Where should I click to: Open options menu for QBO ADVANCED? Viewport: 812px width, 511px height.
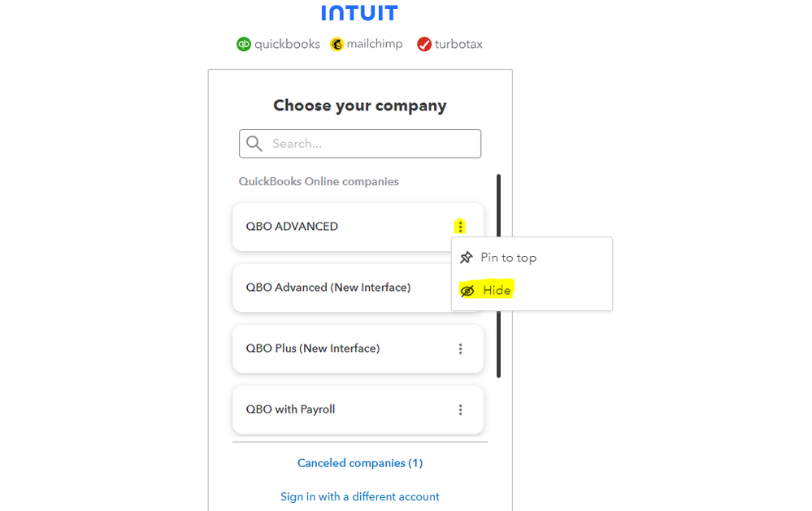click(460, 227)
